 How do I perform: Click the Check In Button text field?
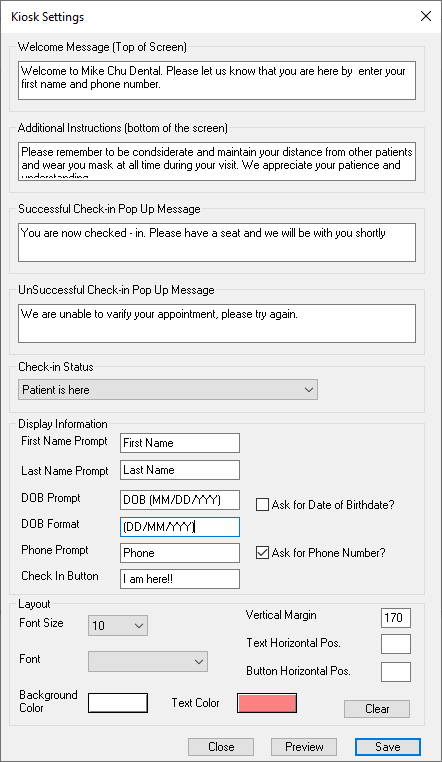[x=180, y=579]
